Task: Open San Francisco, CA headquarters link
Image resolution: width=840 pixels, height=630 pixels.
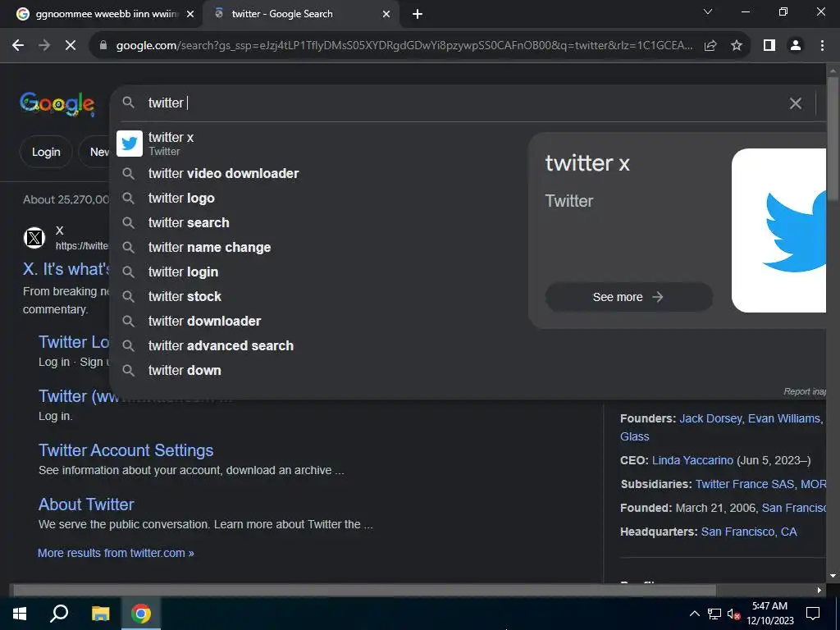Action: tap(749, 532)
